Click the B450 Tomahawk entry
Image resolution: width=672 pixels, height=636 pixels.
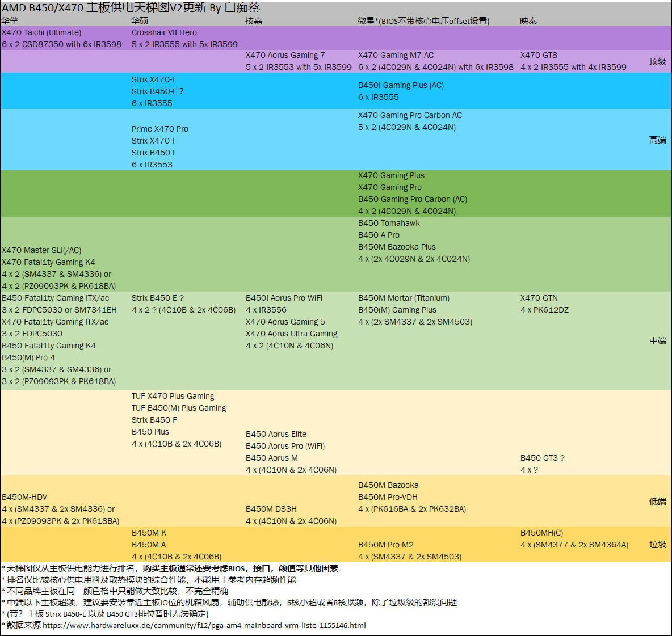click(388, 223)
